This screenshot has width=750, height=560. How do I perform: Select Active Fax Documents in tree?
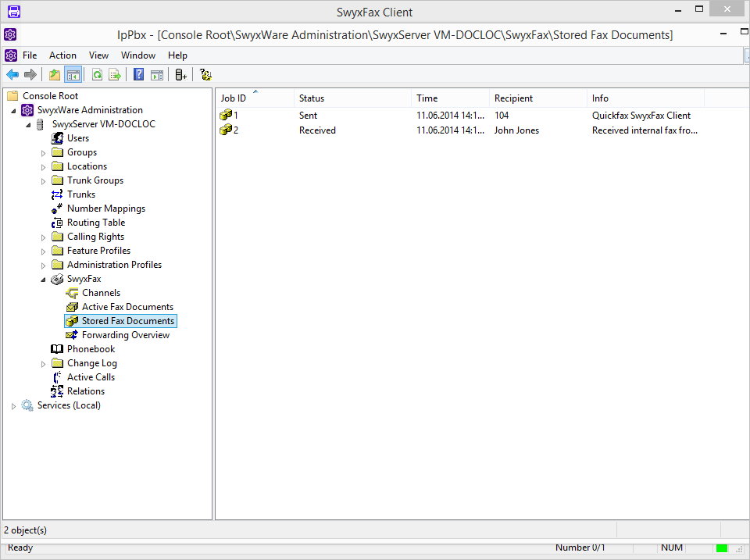(x=127, y=307)
